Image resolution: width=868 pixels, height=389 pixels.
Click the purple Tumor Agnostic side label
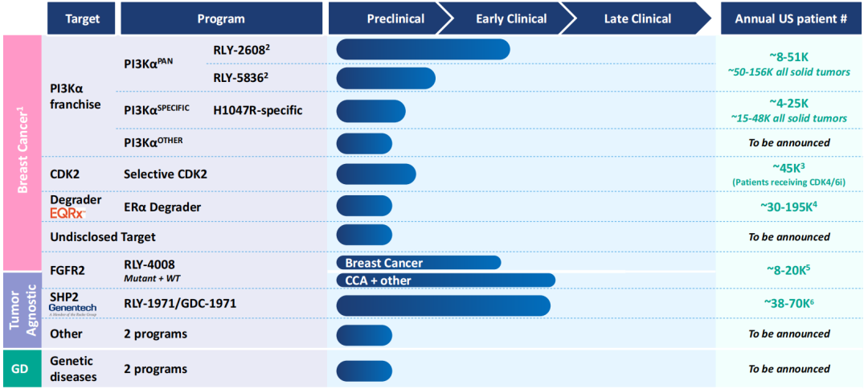[x=22, y=309]
